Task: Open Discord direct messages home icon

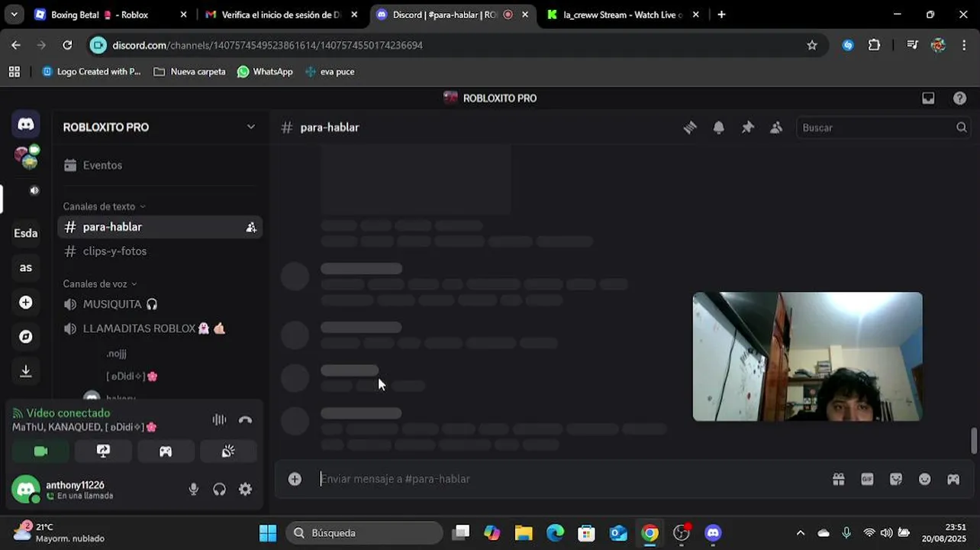Action: (x=26, y=125)
